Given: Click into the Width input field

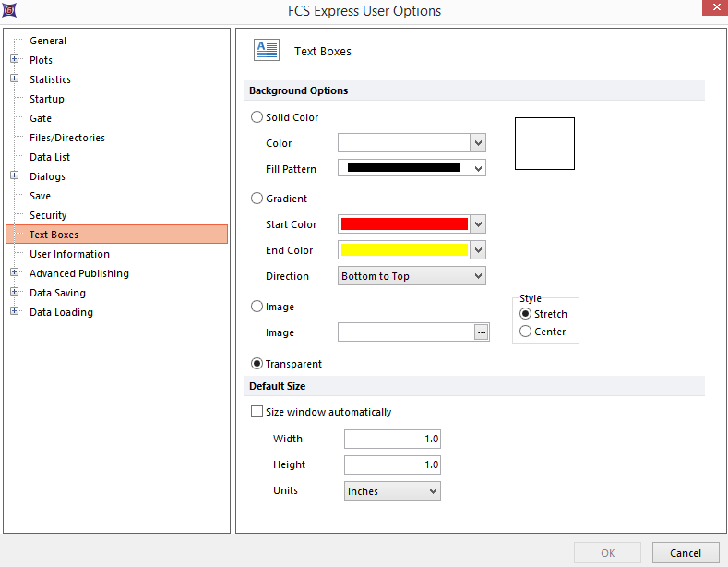Looking at the screenshot, I should [392, 439].
